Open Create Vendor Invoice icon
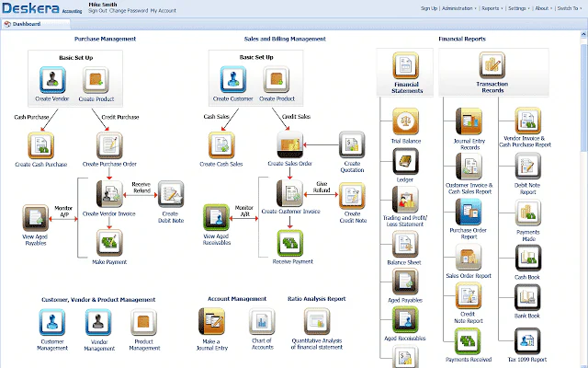 pyautogui.click(x=109, y=194)
